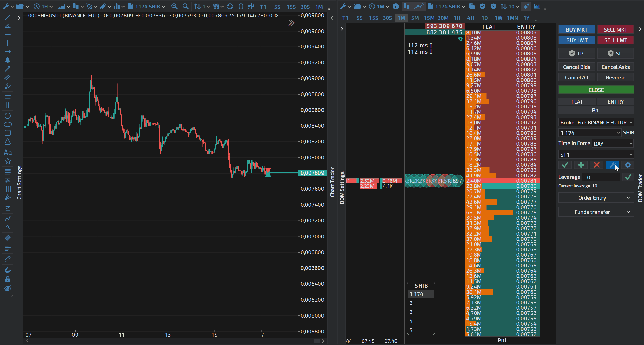
Task: Select the 4H timeframe tab
Action: pyautogui.click(x=470, y=18)
